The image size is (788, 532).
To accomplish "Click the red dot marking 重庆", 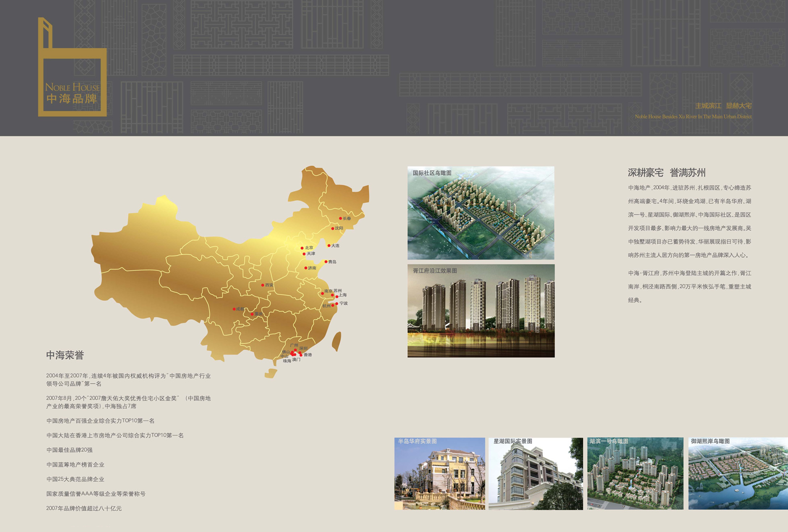I will [252, 314].
